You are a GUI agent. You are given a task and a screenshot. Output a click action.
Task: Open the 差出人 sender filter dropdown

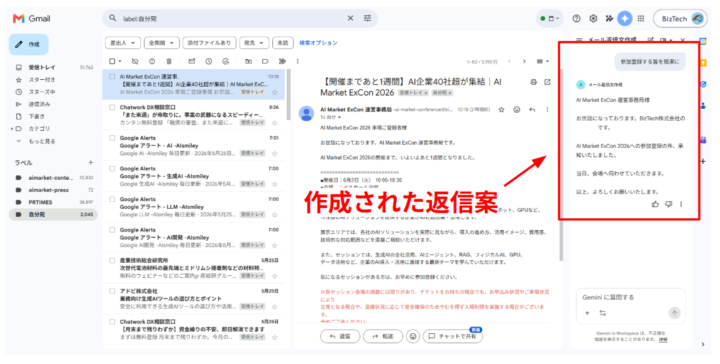[x=123, y=43]
